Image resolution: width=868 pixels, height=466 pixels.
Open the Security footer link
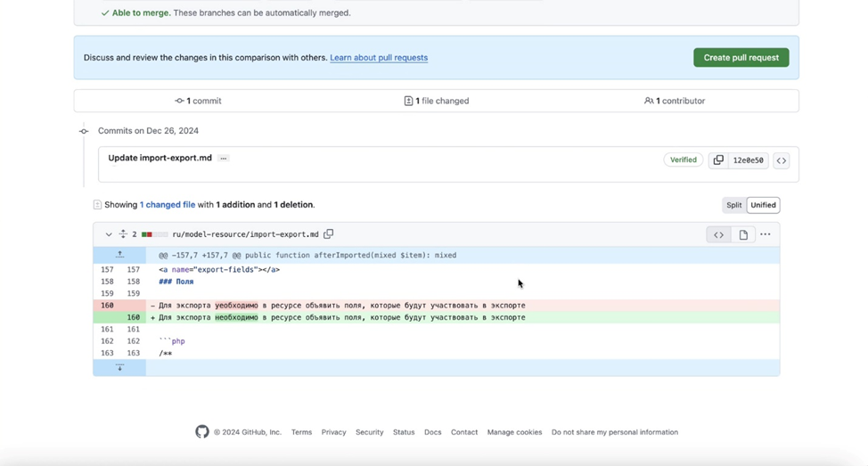(x=369, y=432)
